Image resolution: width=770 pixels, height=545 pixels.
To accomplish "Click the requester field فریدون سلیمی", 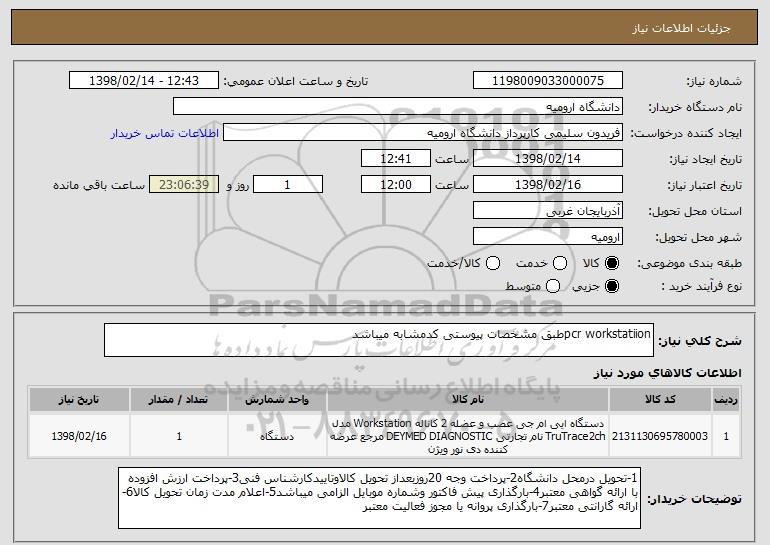I will [x=423, y=133].
